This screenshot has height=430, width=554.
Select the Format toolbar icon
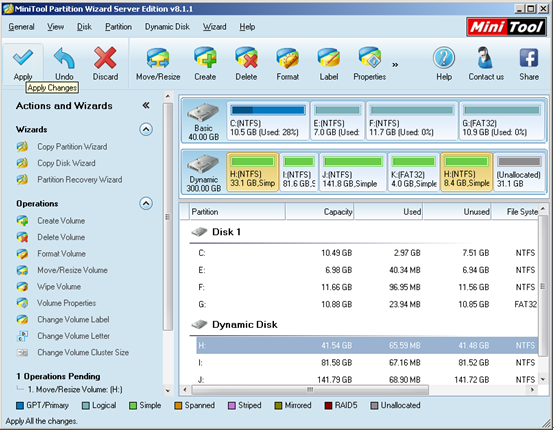(288, 64)
